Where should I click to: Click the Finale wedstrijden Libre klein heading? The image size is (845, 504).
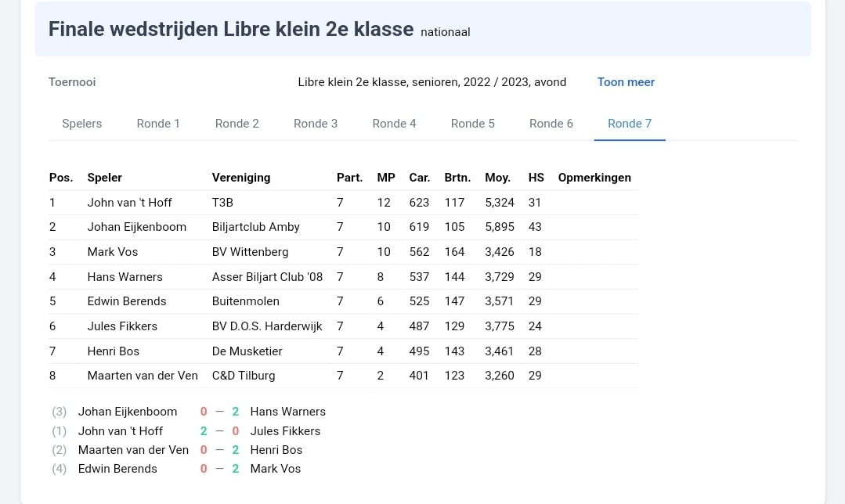pos(231,30)
